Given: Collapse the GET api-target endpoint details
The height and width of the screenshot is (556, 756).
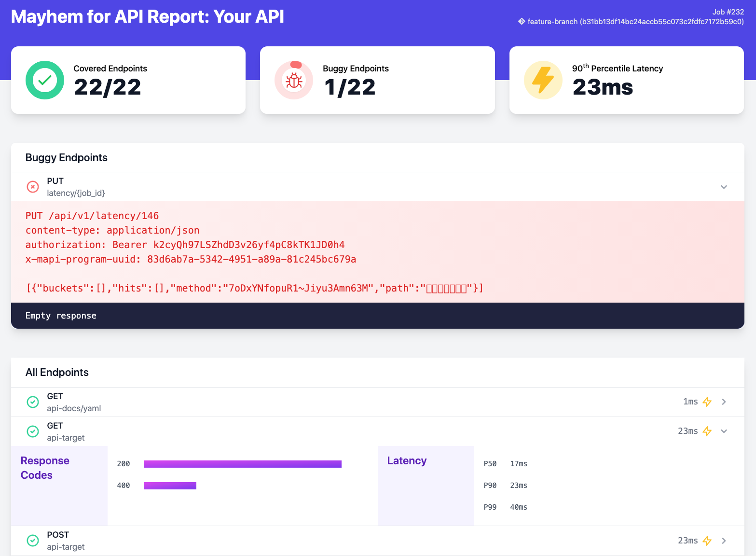Looking at the screenshot, I should 724,431.
